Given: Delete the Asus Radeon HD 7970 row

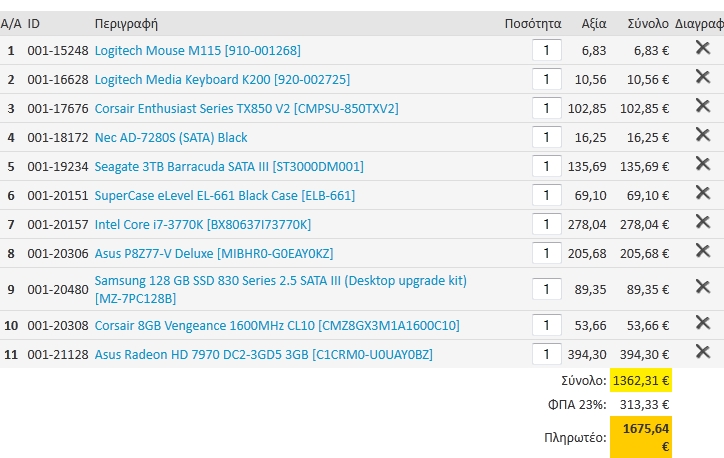Looking at the screenshot, I should point(703,352).
